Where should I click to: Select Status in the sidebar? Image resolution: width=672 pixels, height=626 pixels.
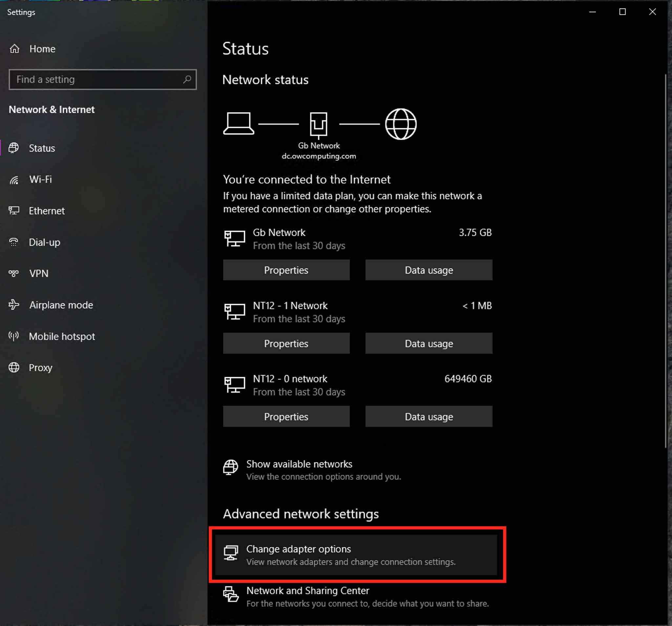(42, 148)
